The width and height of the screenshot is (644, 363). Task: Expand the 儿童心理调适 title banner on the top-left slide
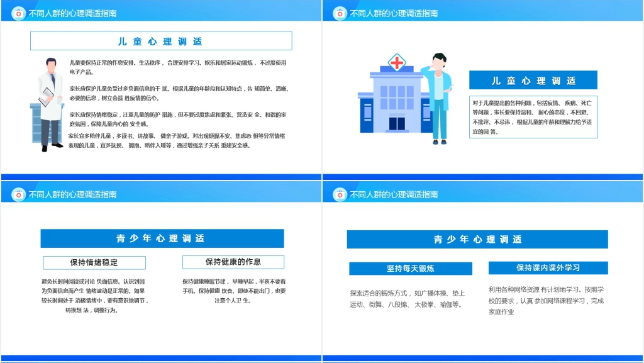pyautogui.click(x=160, y=40)
